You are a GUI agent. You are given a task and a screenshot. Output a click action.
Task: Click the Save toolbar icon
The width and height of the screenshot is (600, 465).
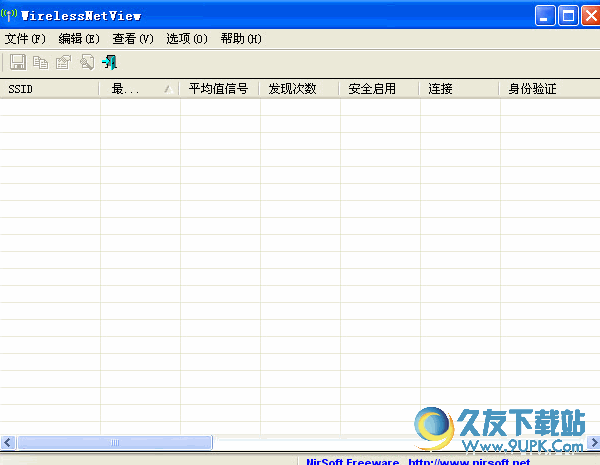pyautogui.click(x=18, y=62)
